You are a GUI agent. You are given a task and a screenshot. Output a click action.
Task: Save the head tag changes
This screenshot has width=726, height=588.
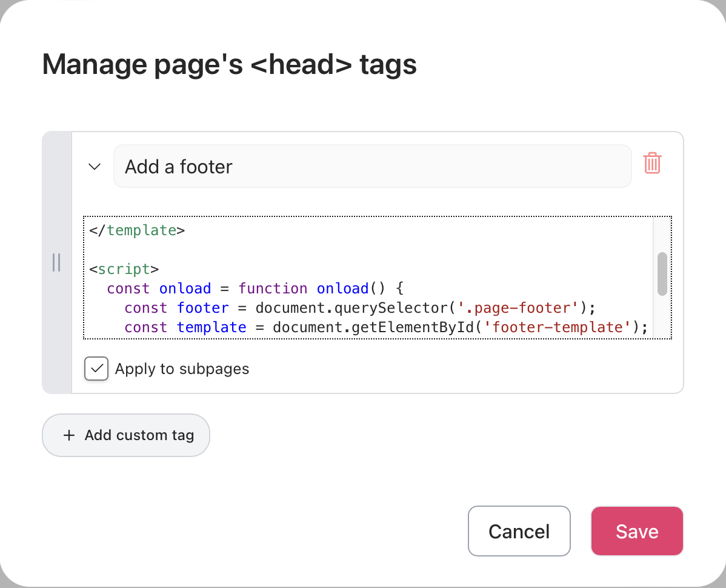point(637,532)
